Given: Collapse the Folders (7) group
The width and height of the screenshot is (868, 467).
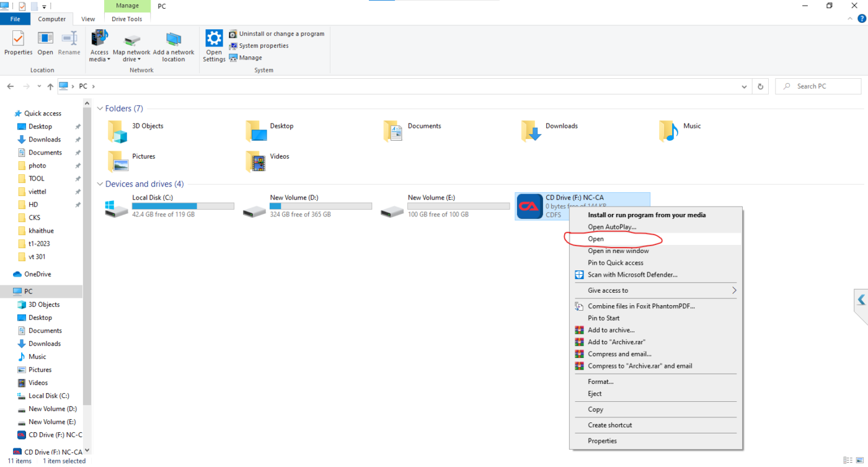Looking at the screenshot, I should pos(100,109).
